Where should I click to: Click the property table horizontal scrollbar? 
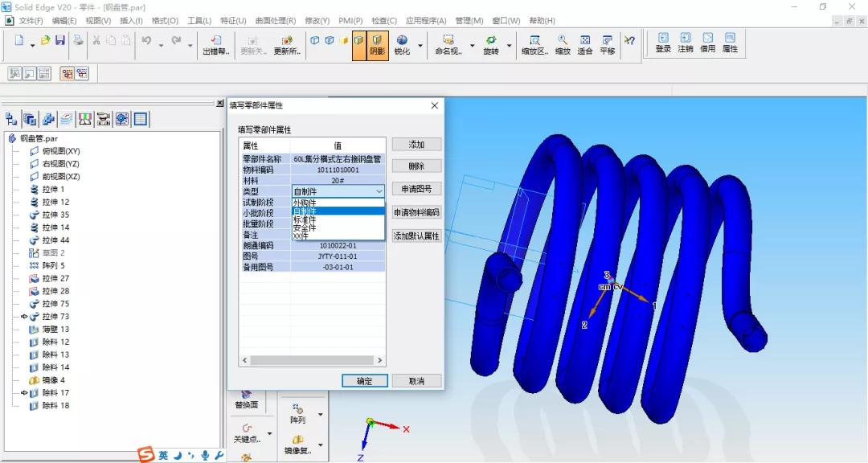[312, 362]
